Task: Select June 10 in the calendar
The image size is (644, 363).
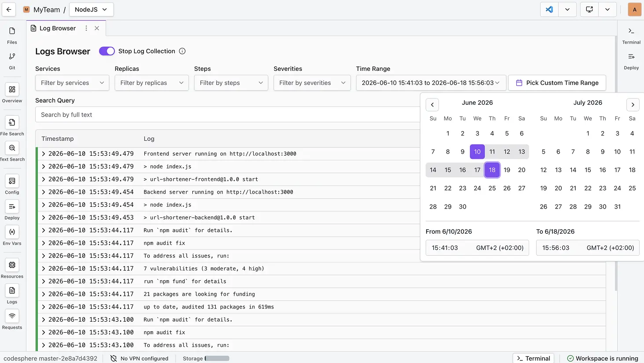Action: click(x=477, y=152)
